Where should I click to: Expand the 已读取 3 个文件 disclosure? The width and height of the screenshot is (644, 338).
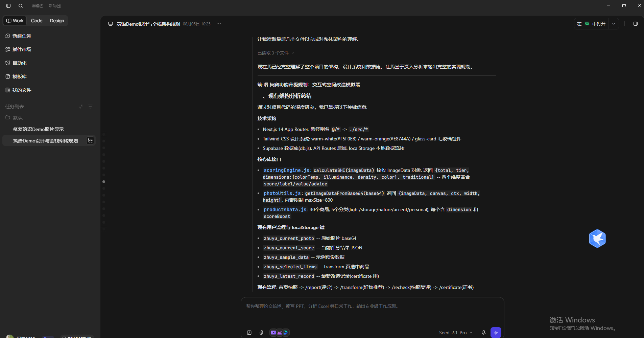[276, 53]
